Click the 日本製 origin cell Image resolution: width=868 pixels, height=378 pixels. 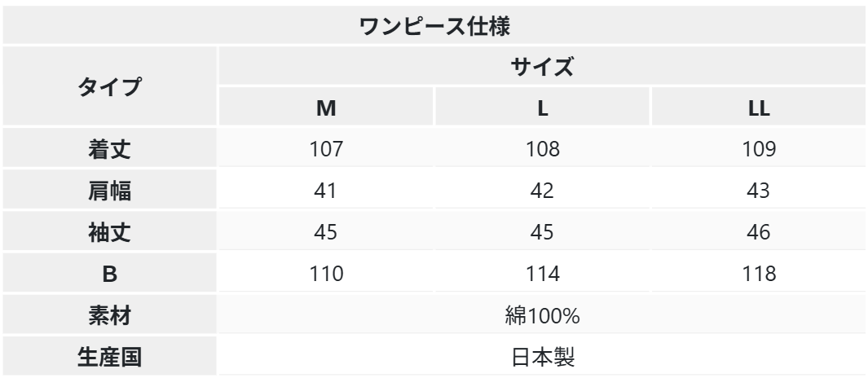point(542,356)
